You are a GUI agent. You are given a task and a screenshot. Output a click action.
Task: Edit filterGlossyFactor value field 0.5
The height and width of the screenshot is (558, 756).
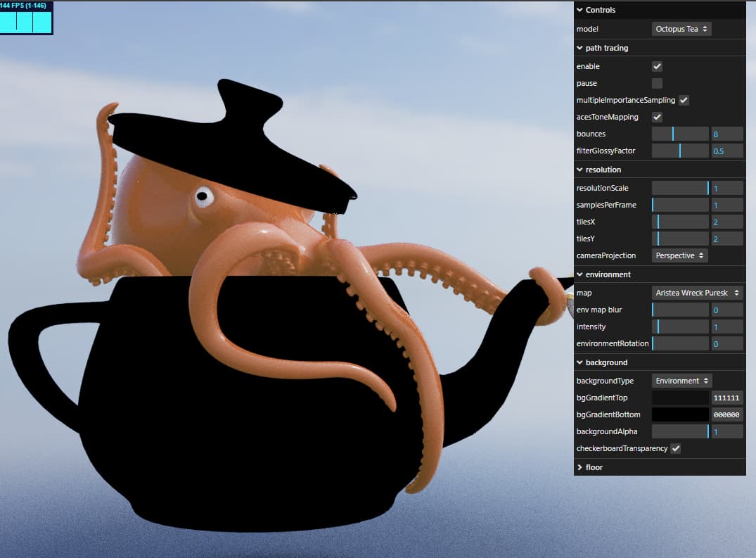point(727,151)
